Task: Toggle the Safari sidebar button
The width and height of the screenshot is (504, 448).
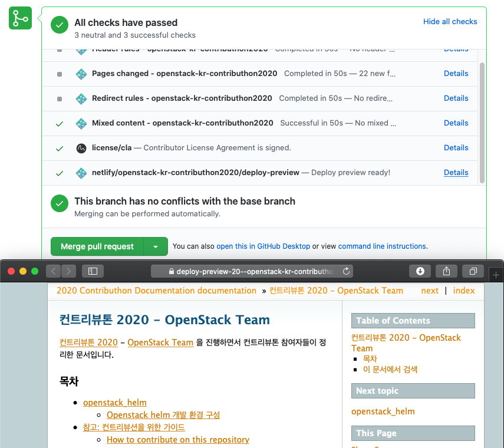Action: 93,271
